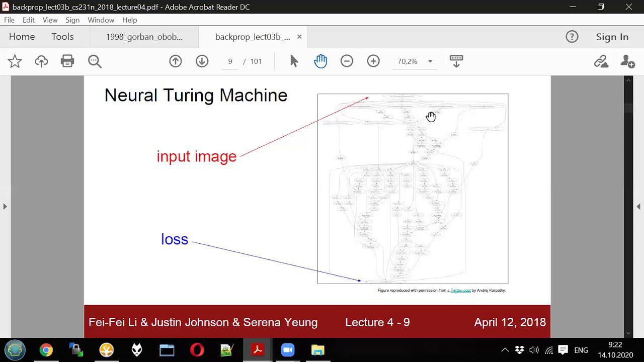
Task: Open Opera browser from taskbar
Action: pos(197,350)
